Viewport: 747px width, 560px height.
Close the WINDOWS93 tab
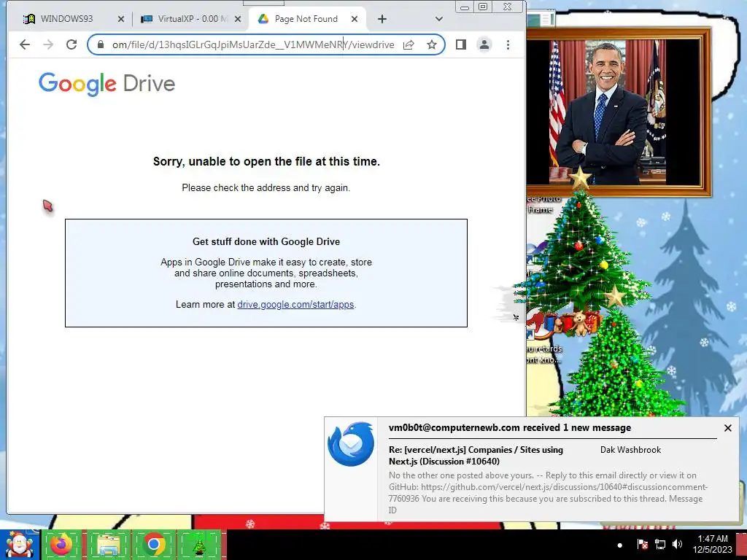click(x=121, y=19)
